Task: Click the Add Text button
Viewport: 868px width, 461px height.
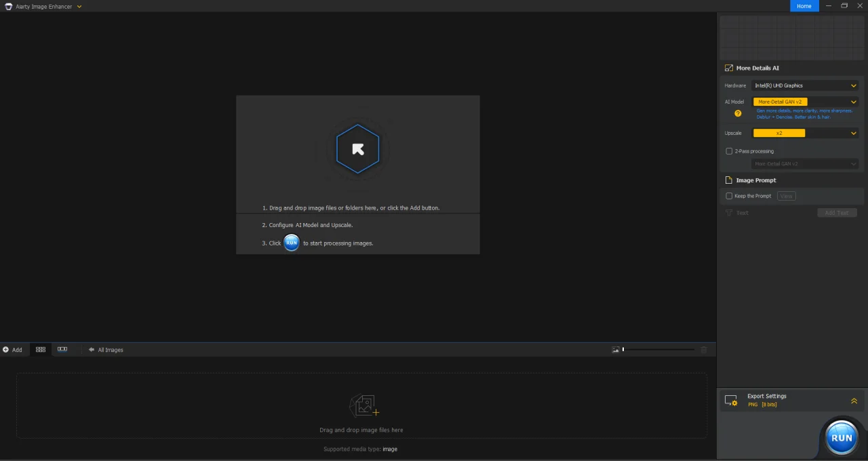Action: [x=837, y=213]
